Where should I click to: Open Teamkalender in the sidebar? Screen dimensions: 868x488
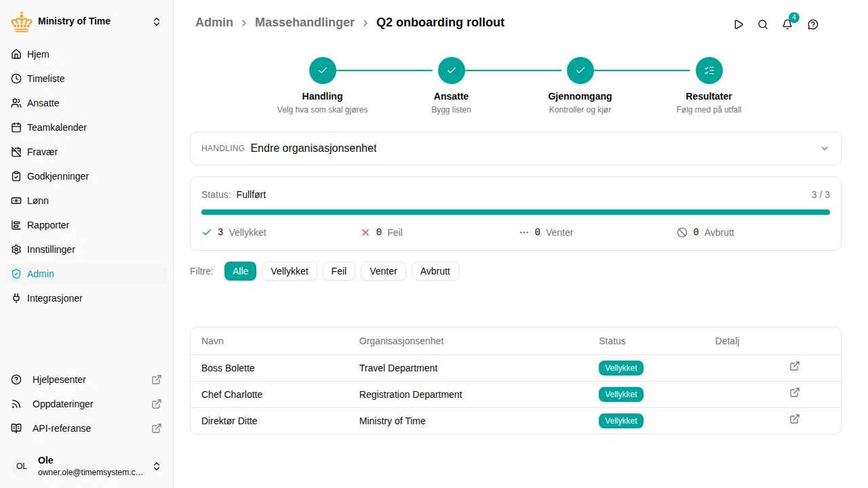(x=86, y=127)
